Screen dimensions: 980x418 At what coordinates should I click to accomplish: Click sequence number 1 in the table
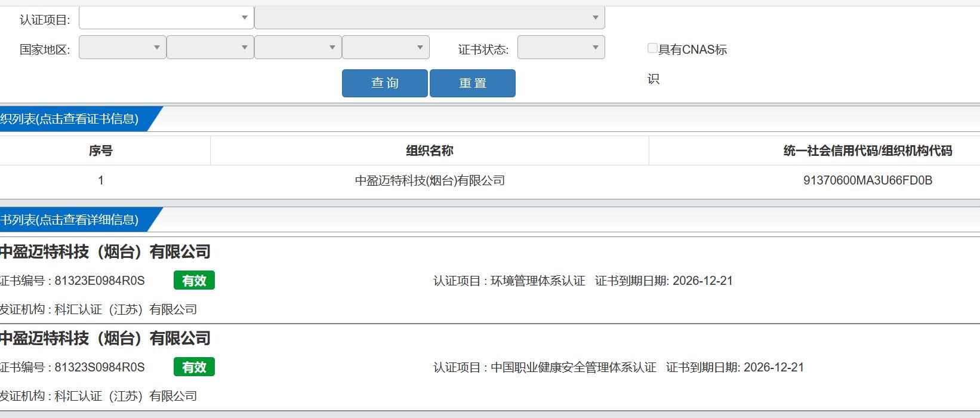click(101, 180)
